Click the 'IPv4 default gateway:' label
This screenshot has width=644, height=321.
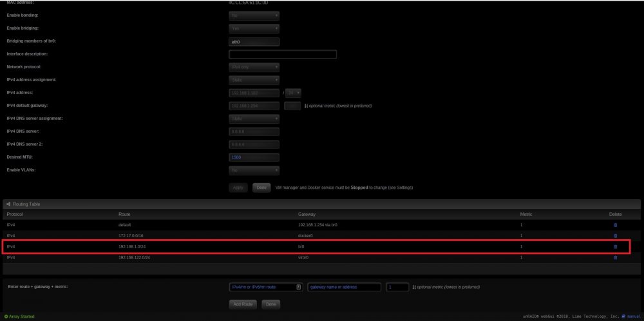click(x=27, y=106)
